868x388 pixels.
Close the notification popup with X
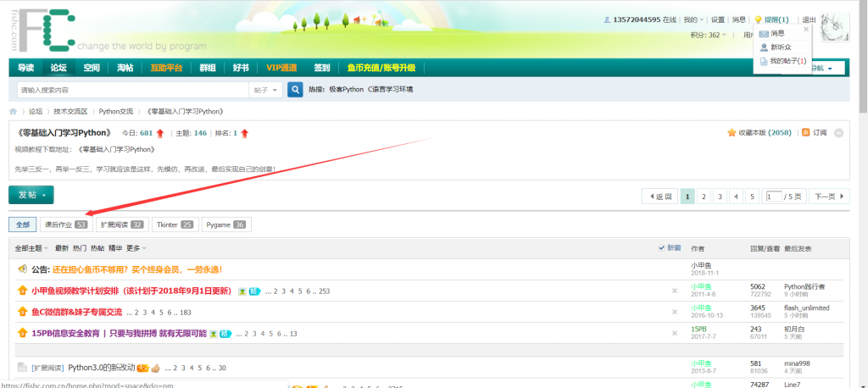coord(805,29)
